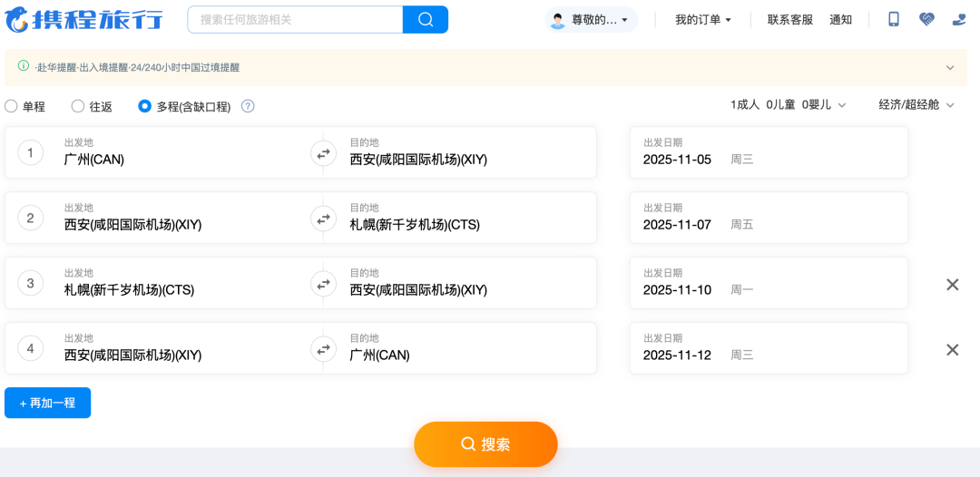980x477 pixels.
Task: Click the blue search magnifier button
Action: [x=426, y=19]
